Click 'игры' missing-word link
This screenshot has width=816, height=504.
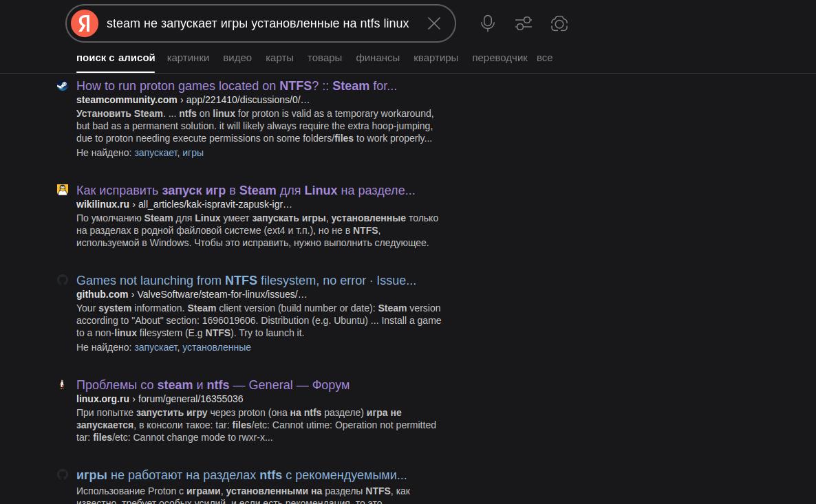tap(193, 153)
